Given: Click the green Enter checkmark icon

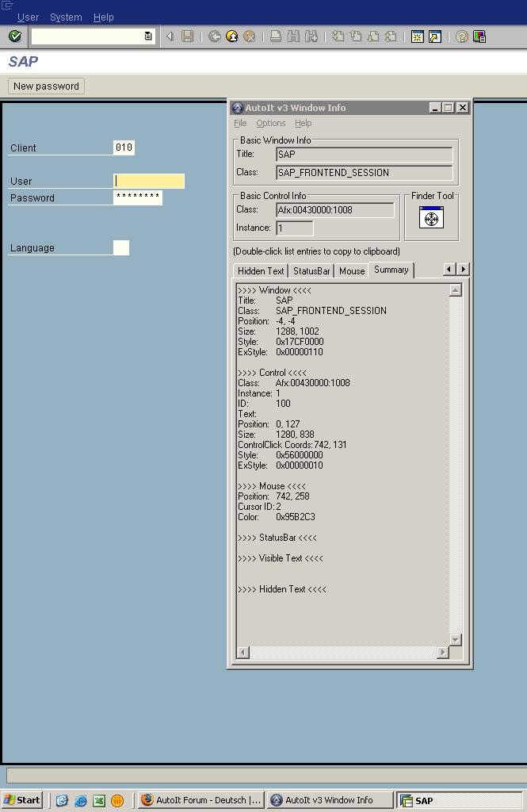Looking at the screenshot, I should (14, 36).
